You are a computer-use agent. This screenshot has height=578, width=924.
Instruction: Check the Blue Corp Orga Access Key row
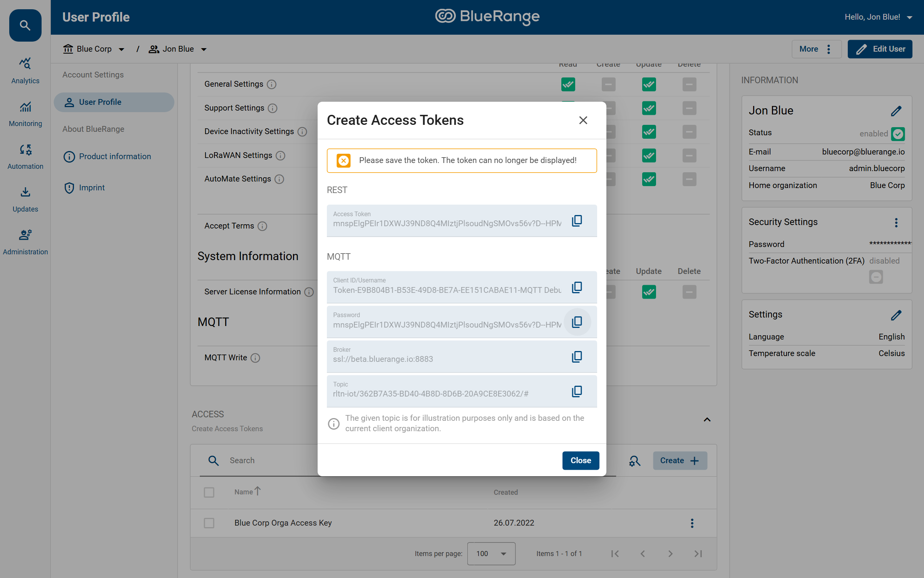[209, 523]
